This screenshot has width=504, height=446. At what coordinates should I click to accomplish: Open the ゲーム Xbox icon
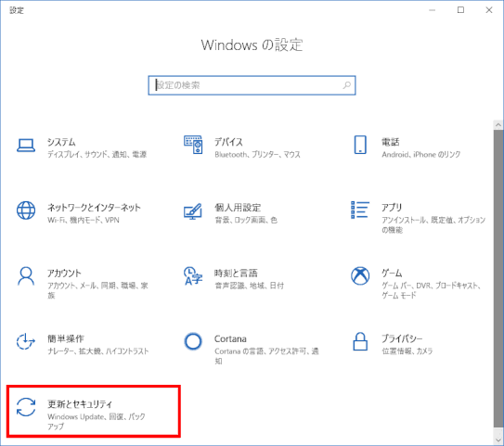point(360,275)
